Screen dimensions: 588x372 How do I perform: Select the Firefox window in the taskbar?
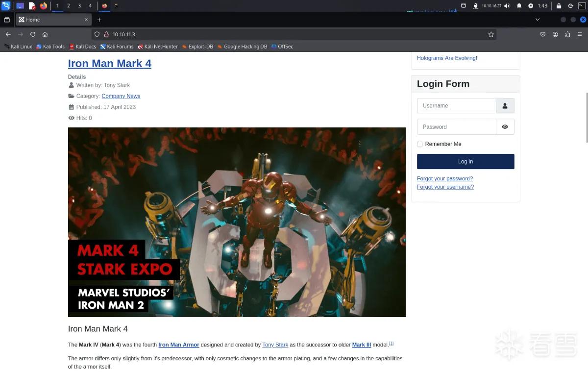(x=105, y=6)
